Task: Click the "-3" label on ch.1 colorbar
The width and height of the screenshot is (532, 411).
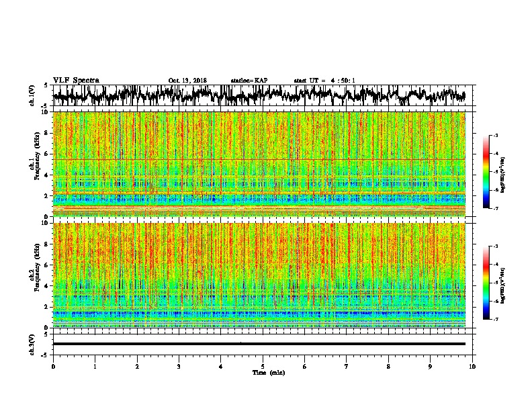Action: point(495,136)
